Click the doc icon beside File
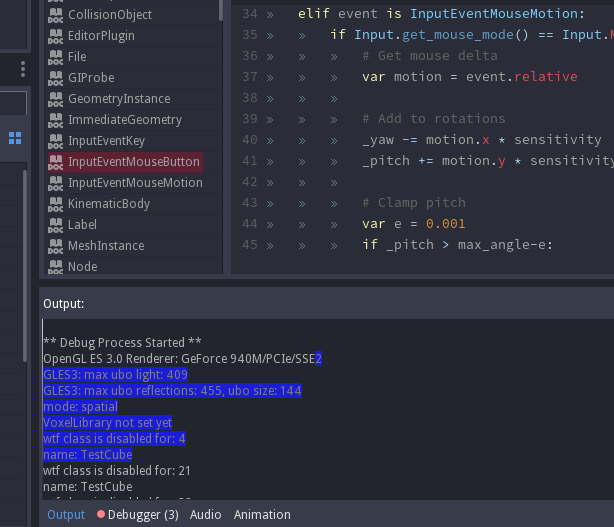This screenshot has width=614, height=527. coord(55,57)
